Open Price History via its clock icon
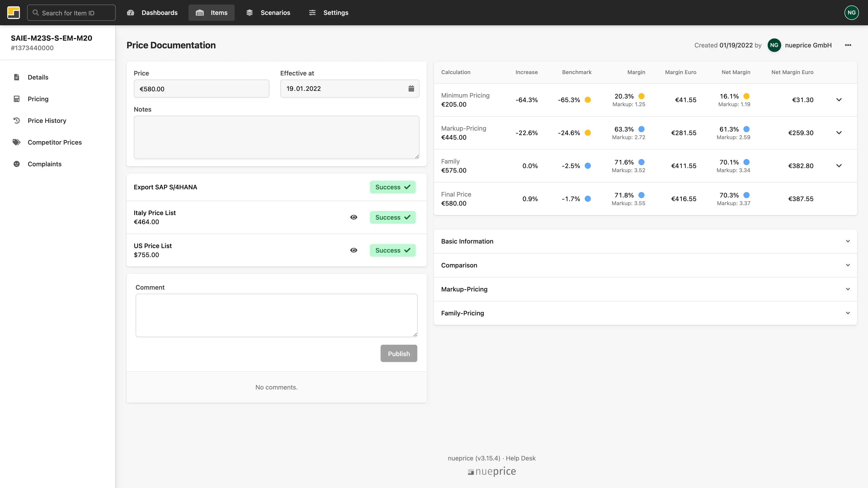This screenshot has width=868, height=488. point(17,120)
